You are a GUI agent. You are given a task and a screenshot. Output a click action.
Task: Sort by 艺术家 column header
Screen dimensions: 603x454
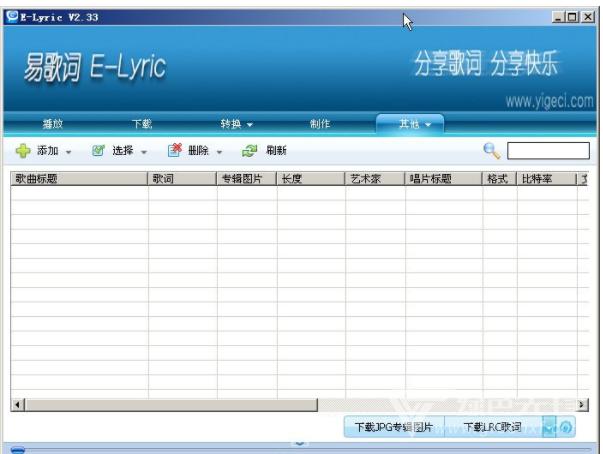(375, 179)
